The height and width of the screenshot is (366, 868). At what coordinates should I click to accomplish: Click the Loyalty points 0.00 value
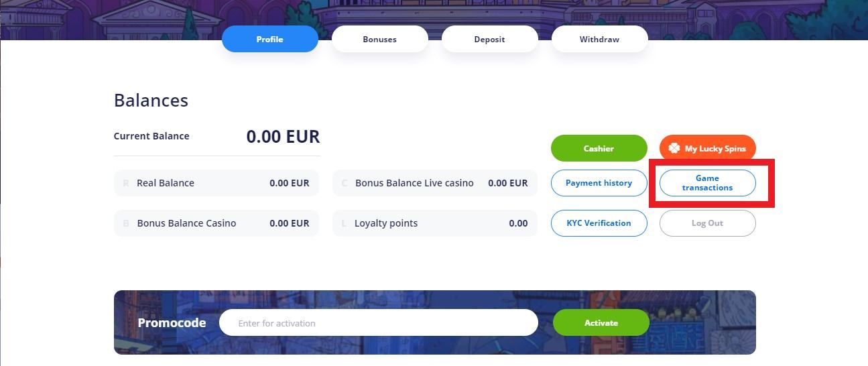(518, 223)
